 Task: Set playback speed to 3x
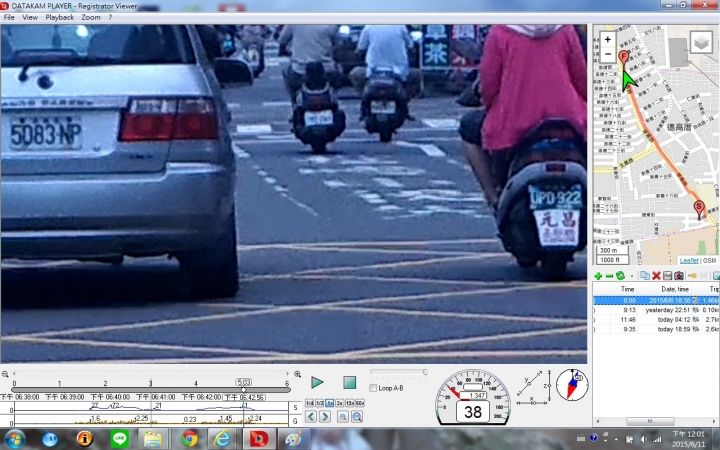pos(340,403)
